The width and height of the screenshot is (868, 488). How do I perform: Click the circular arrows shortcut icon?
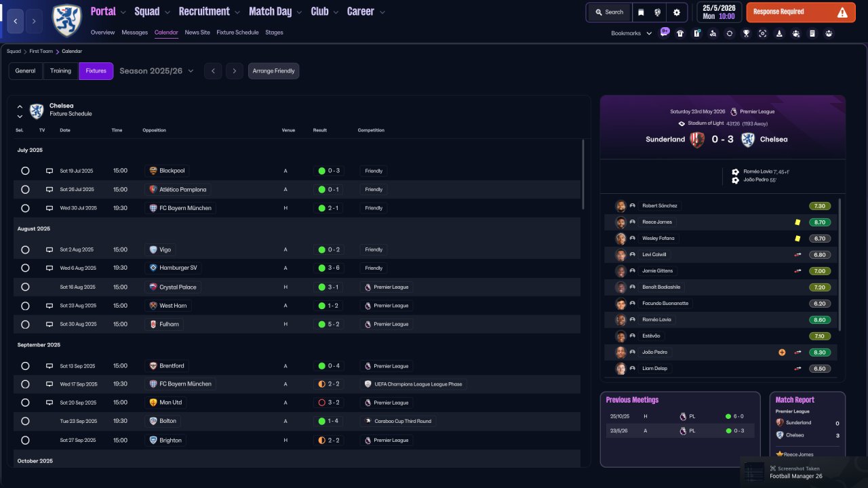(x=730, y=33)
